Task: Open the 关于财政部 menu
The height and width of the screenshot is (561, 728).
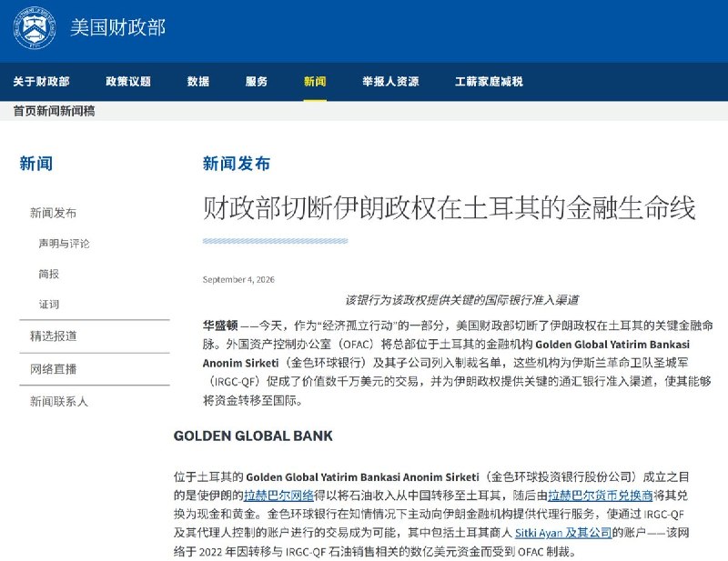Action: pyautogui.click(x=41, y=82)
